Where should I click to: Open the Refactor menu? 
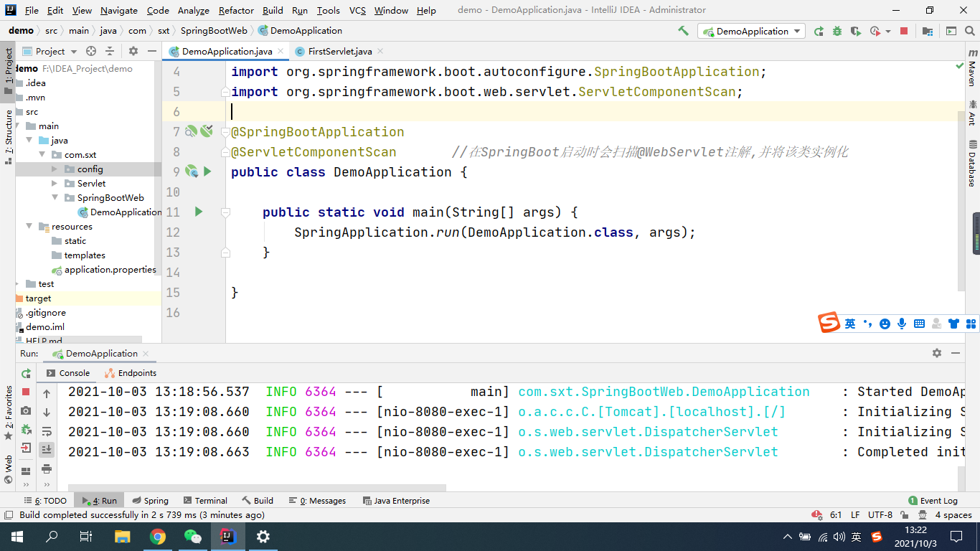(x=236, y=10)
